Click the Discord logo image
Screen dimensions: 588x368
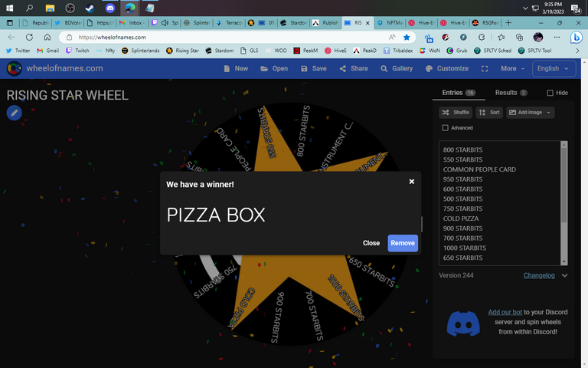click(x=463, y=324)
